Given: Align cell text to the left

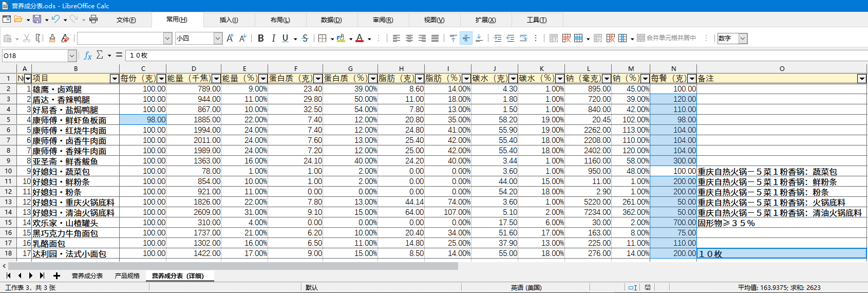Looking at the screenshot, I should (x=397, y=38).
